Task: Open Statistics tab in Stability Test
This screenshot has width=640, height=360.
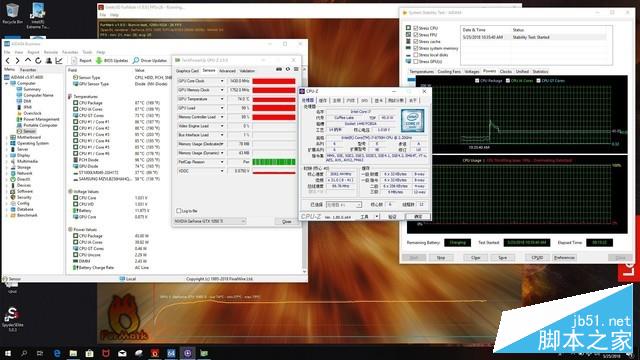Action: (540, 71)
